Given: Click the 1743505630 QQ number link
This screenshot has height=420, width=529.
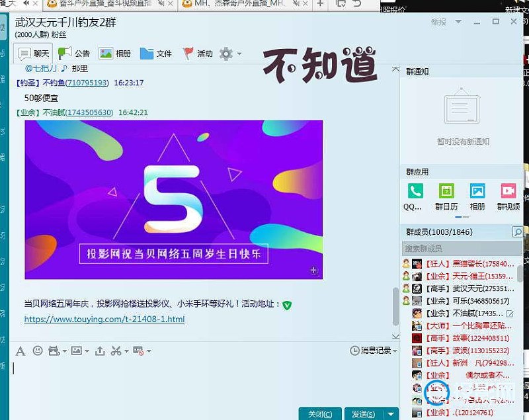Looking at the screenshot, I should [89, 112].
